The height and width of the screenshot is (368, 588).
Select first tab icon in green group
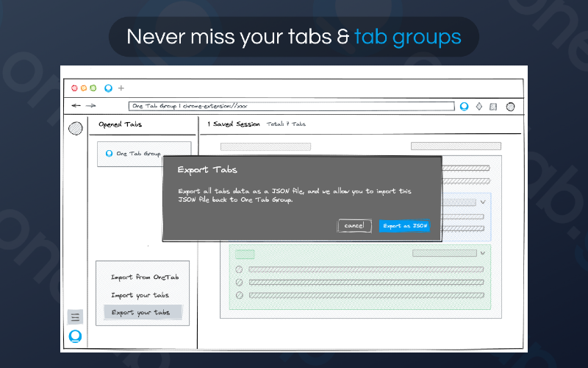click(239, 269)
